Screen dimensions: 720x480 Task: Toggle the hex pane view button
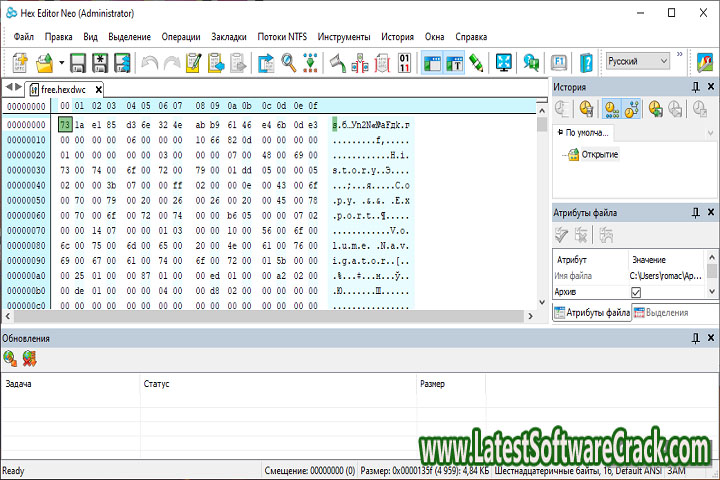433,63
